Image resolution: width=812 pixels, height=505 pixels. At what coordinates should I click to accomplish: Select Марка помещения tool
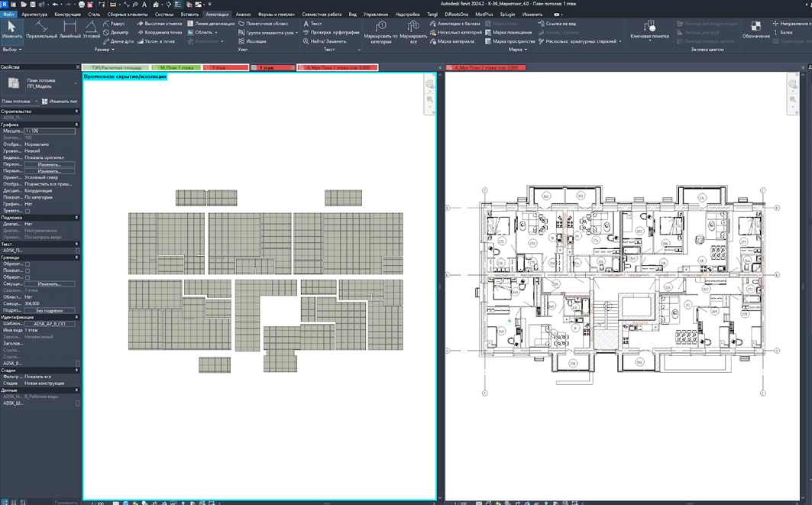click(x=509, y=32)
